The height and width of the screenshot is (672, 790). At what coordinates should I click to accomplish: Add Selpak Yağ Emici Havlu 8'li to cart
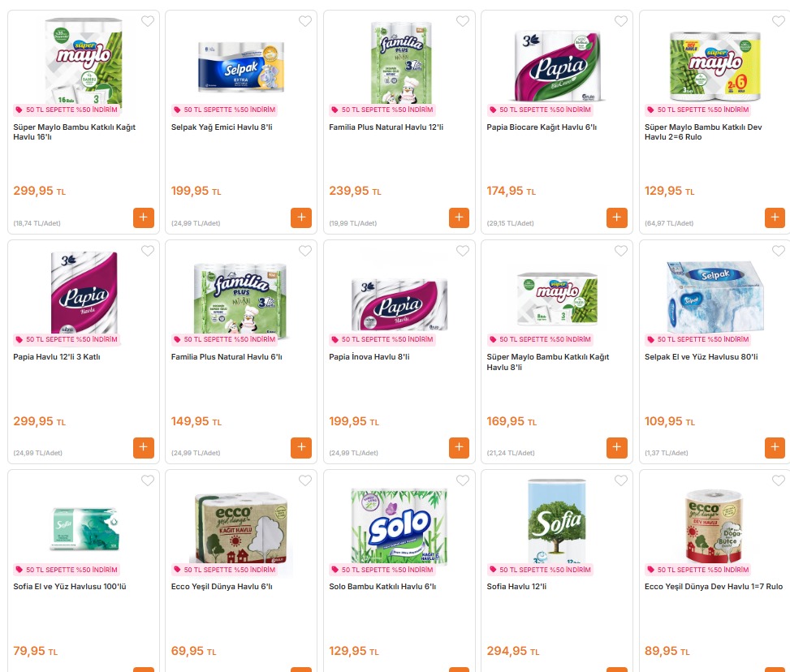point(301,218)
